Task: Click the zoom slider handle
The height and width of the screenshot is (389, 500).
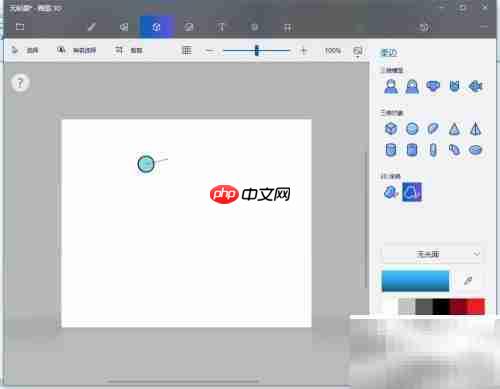Action: tap(256, 51)
